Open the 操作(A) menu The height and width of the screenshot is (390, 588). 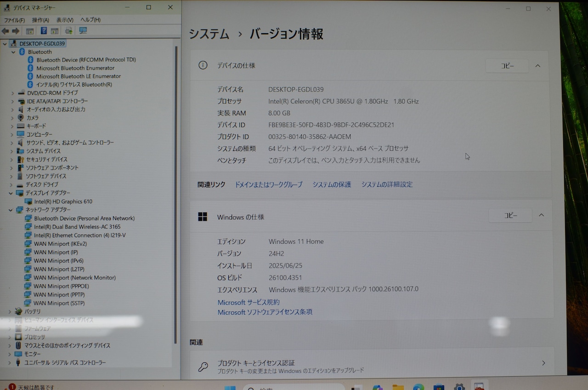(x=40, y=20)
